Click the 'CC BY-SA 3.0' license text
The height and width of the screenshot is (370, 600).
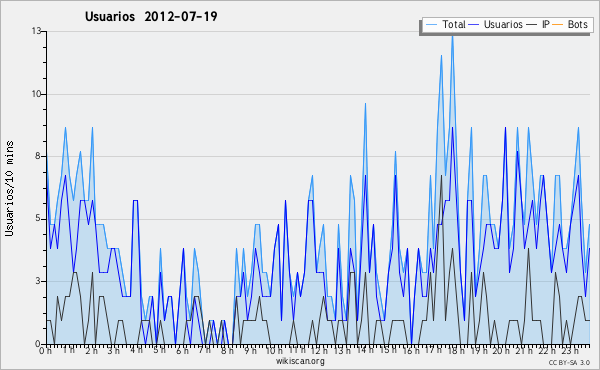click(x=569, y=362)
